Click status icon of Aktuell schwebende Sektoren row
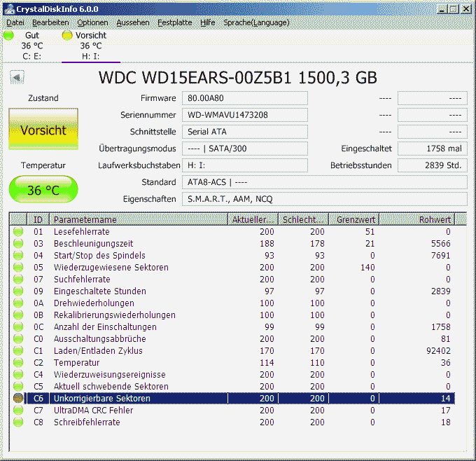The width and height of the screenshot is (476, 461). (x=18, y=387)
